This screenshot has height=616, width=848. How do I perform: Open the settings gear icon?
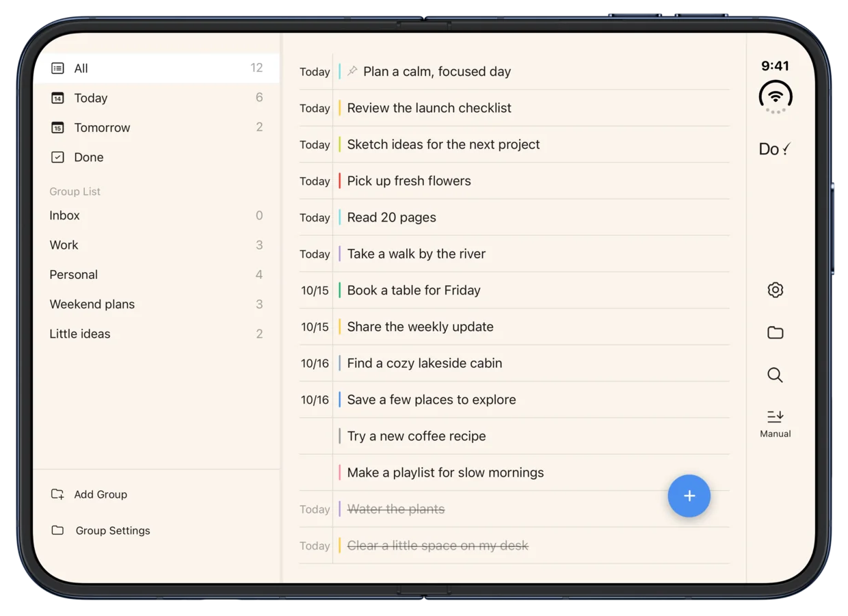tap(775, 290)
